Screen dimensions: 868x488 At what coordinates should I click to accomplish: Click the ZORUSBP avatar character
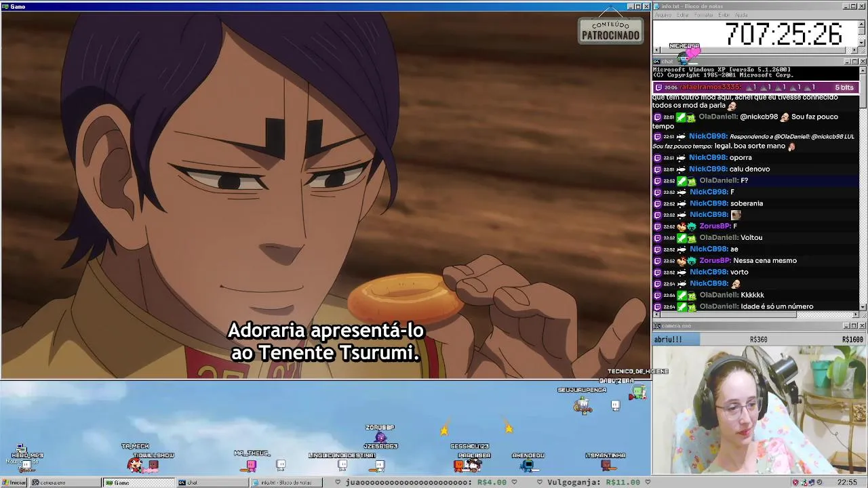pos(380,437)
